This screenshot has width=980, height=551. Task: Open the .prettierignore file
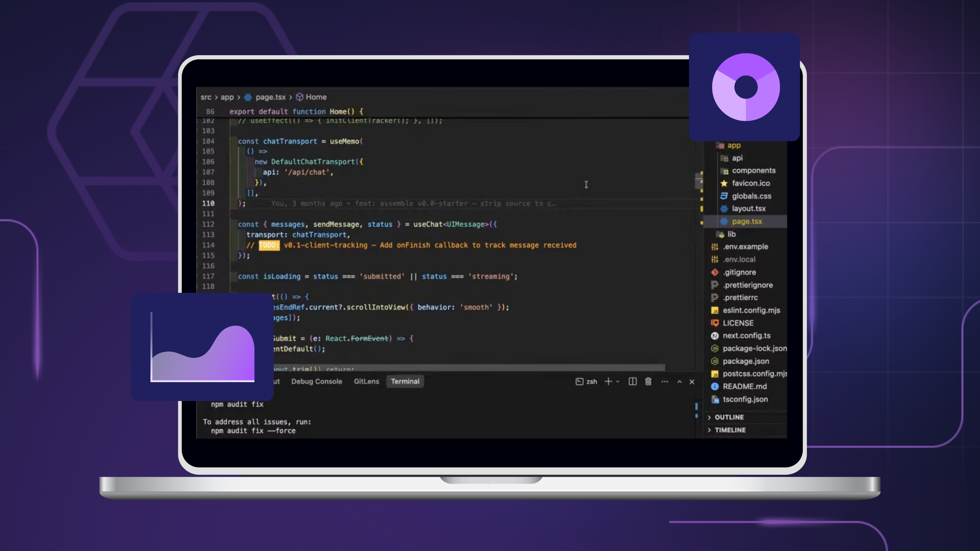coord(748,285)
